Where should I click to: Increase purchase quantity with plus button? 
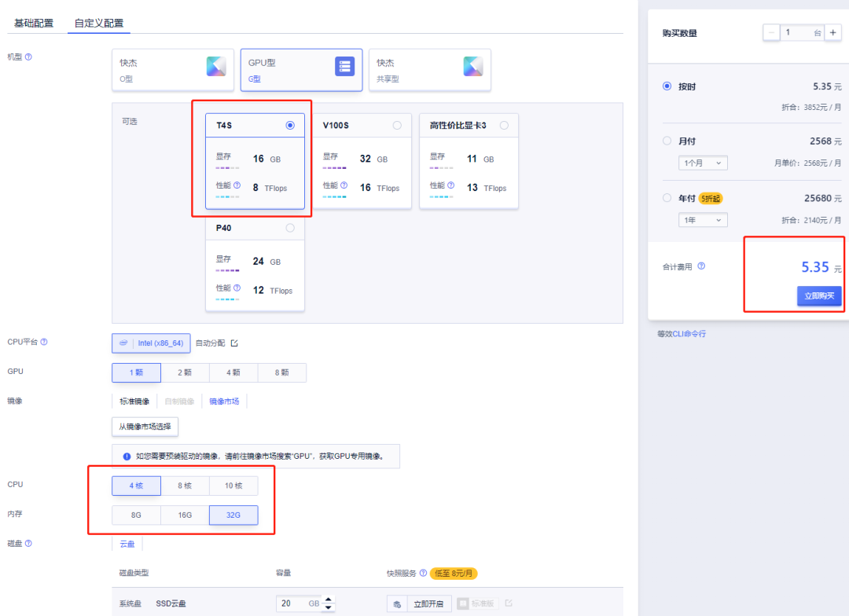tap(832, 32)
